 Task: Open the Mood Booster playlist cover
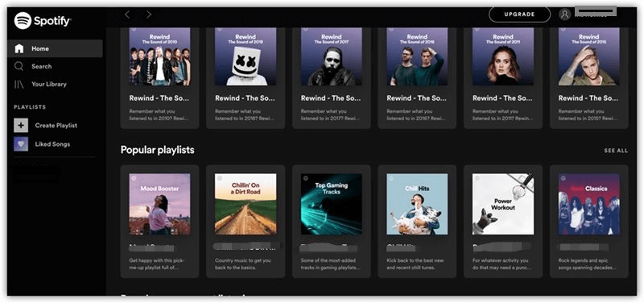pyautogui.click(x=159, y=204)
